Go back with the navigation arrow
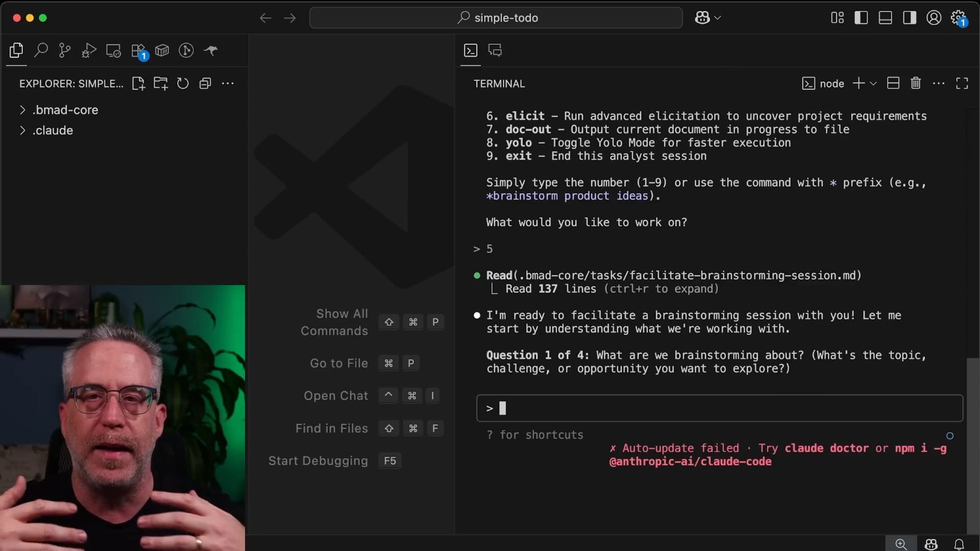This screenshot has height=551, width=980. [x=265, y=18]
